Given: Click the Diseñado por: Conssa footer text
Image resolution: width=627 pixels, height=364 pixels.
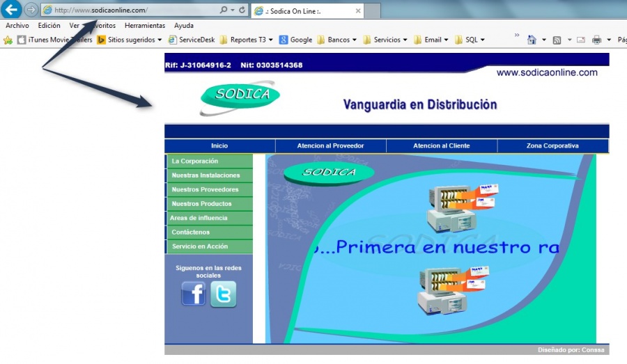Looking at the screenshot, I should (571, 350).
